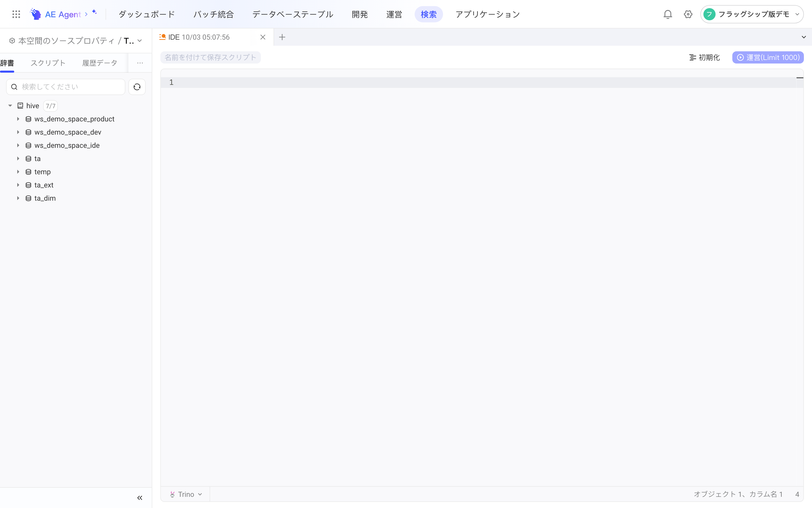Click the ta_ext database icon
The image size is (812, 508).
click(x=28, y=185)
